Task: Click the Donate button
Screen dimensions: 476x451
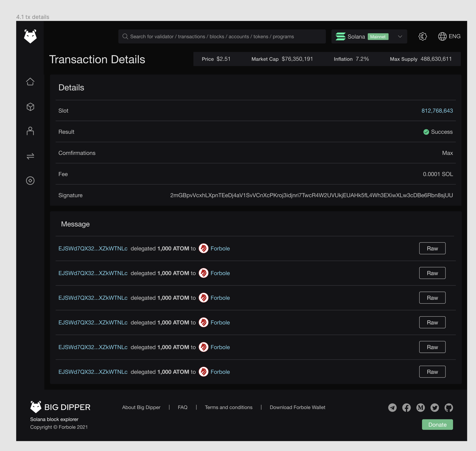Action: coord(437,424)
